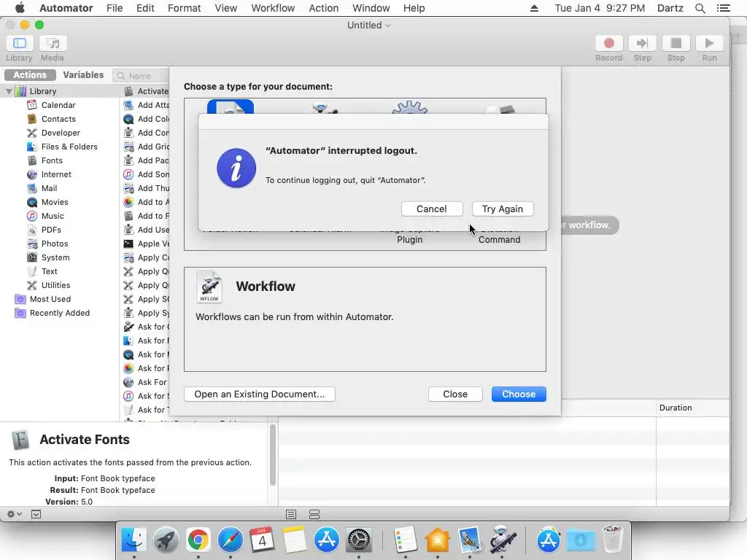747x560 pixels.
Task: Click Try Again in logout dialog
Action: pos(503,209)
